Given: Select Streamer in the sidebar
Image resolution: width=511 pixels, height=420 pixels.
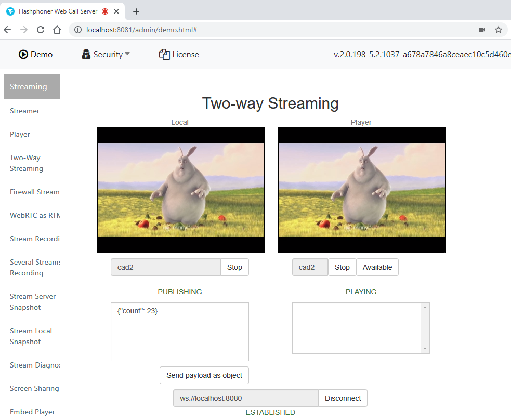Looking at the screenshot, I should click(24, 111).
